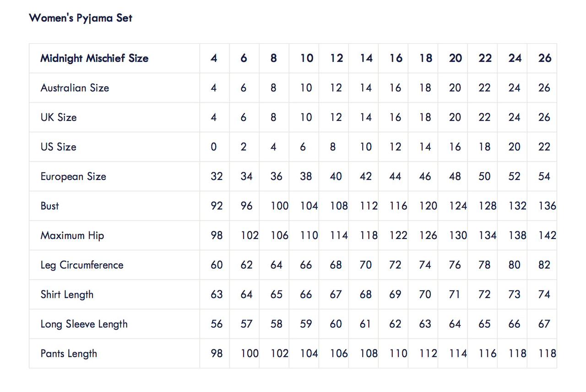Select the US Size row label
The height and width of the screenshot is (392, 586).
coord(58,147)
